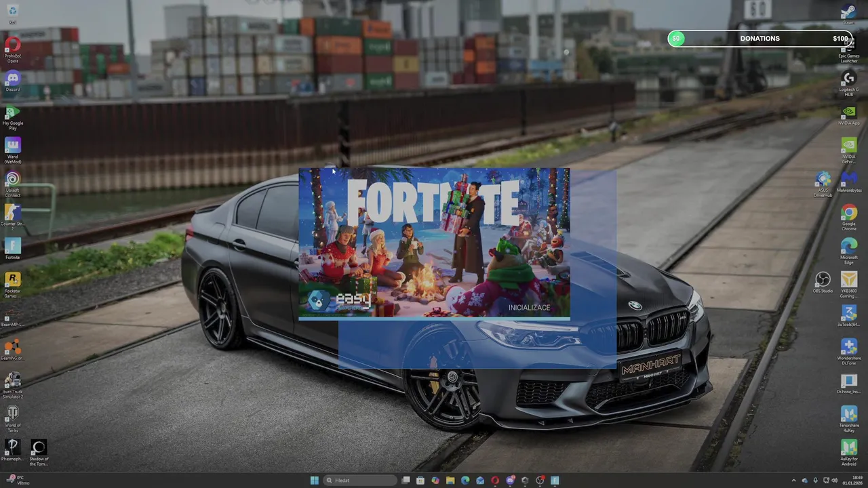Click the 4uKey for Android desktop icon
Viewport: 868px width, 488px height.
coord(848,451)
